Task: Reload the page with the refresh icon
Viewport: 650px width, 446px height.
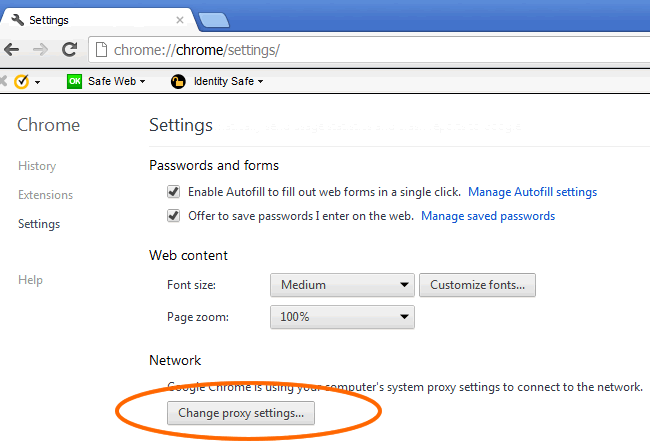Action: pyautogui.click(x=70, y=49)
